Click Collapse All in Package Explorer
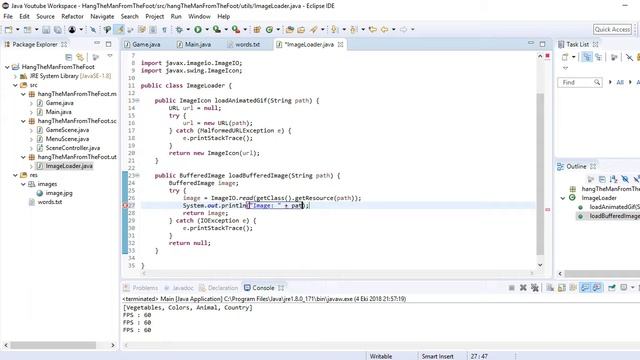 (69, 57)
